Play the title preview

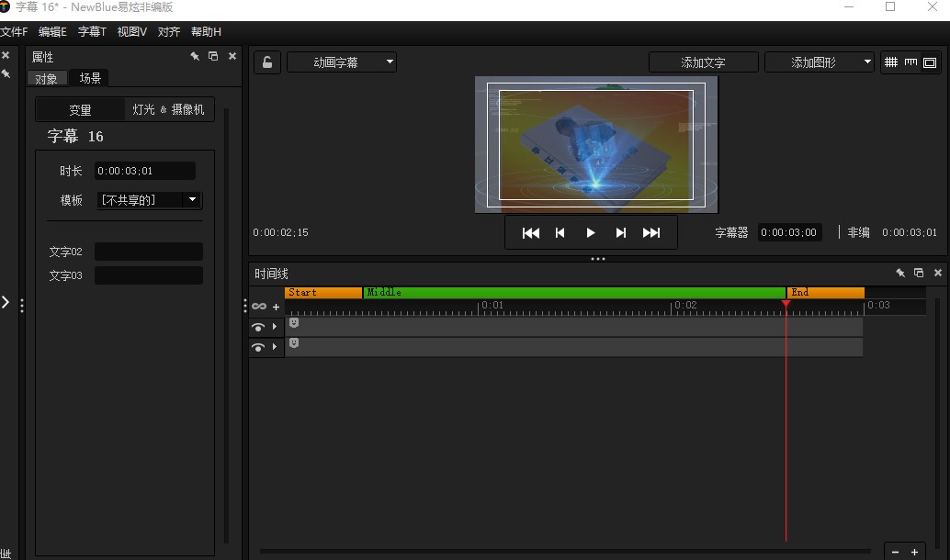coord(590,233)
